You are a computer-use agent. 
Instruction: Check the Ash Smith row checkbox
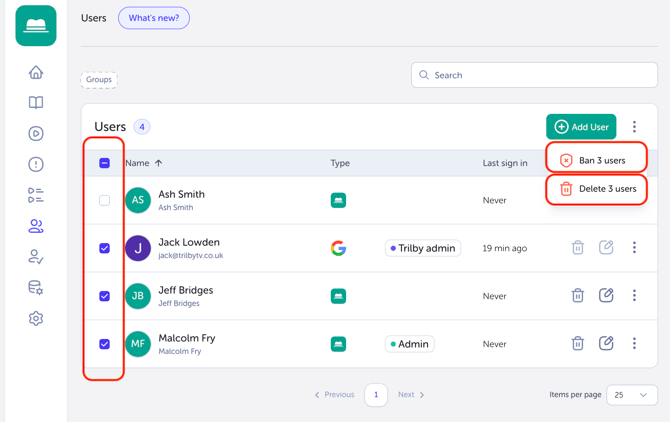104,200
